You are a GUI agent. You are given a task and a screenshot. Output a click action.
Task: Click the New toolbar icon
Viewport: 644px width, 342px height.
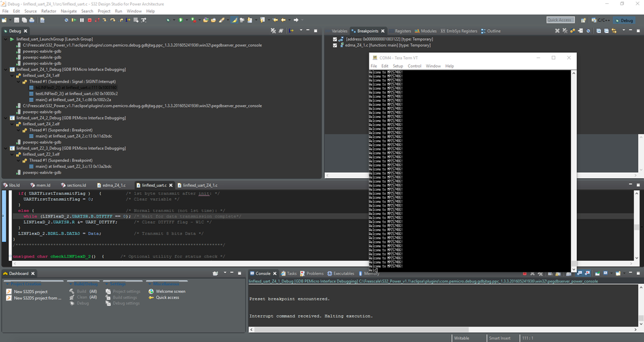4,20
